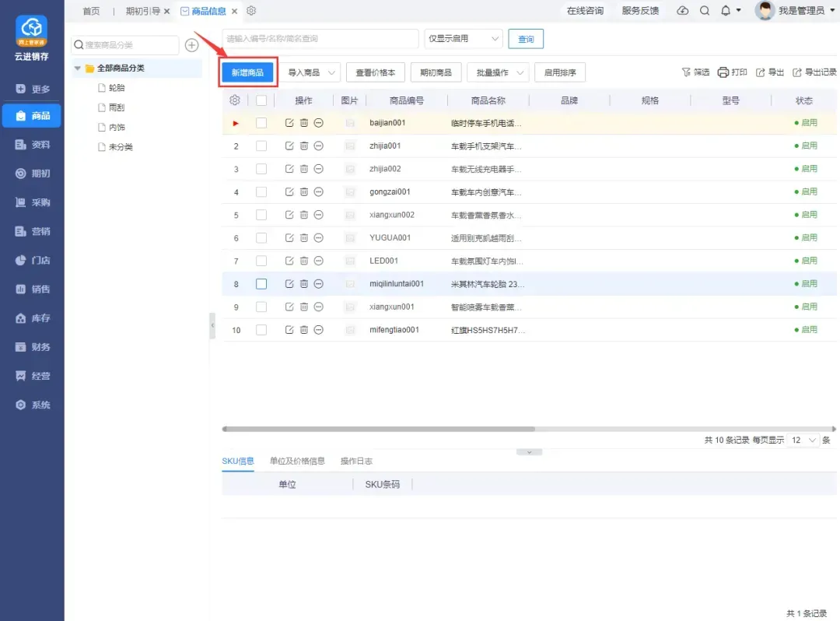Open the 销售 sidebar module
The image size is (840, 621).
coord(32,289)
